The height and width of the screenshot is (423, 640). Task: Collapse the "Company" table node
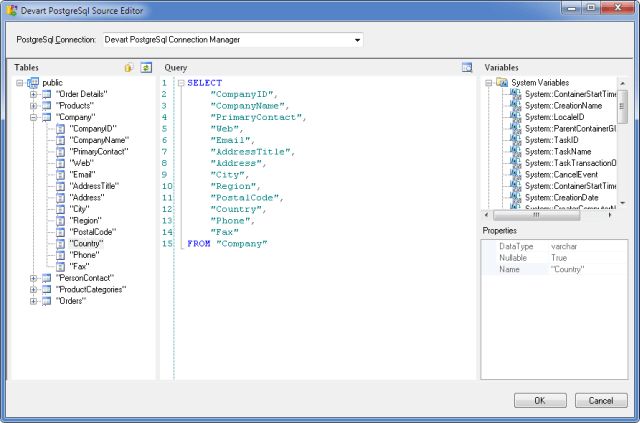[33, 117]
